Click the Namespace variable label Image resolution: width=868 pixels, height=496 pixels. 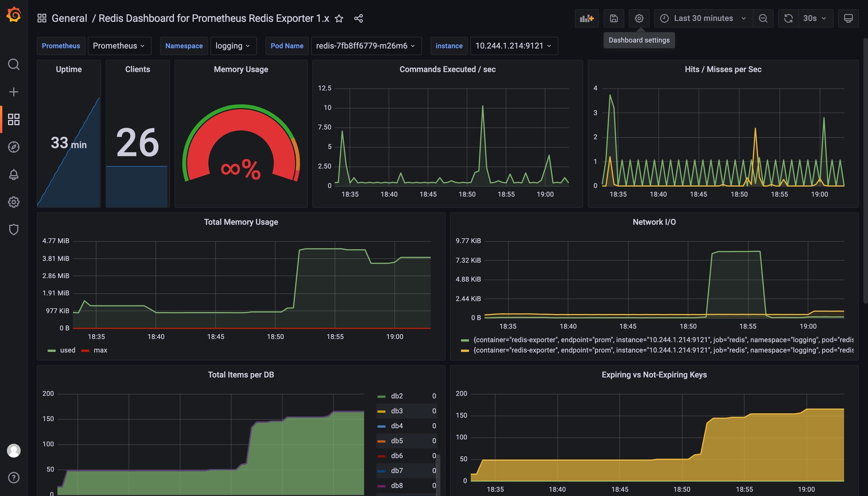[184, 46]
